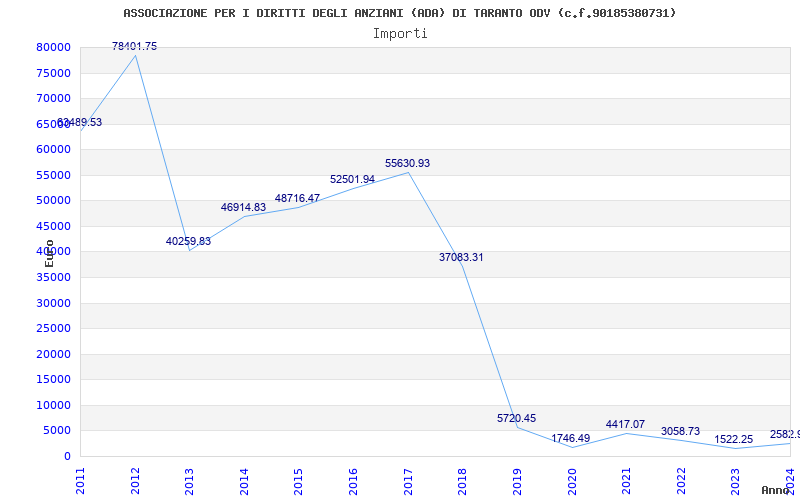Select the x-axis year label 2018
The height and width of the screenshot is (500, 800).
[x=462, y=481]
